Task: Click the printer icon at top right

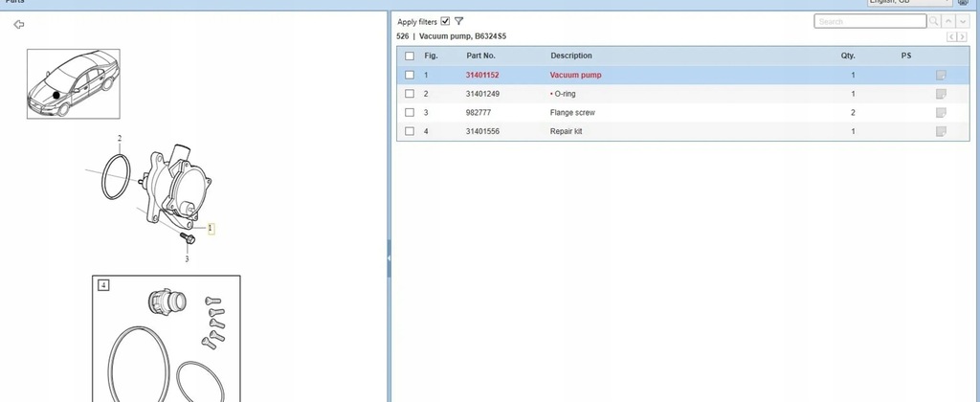Action: click(x=963, y=3)
